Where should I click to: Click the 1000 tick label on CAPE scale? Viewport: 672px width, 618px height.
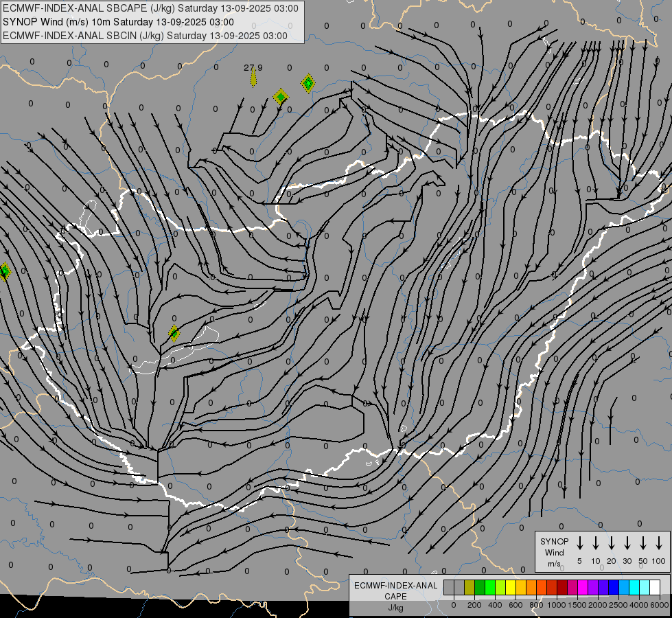coord(556,605)
